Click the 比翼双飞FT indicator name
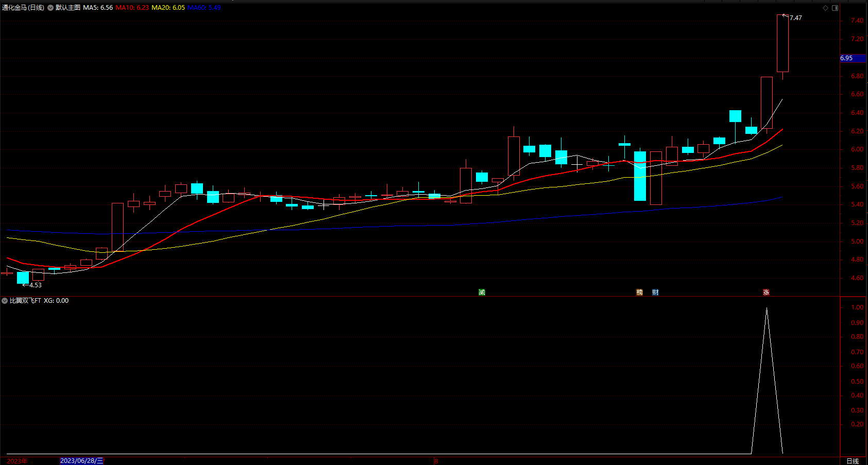This screenshot has width=868, height=465. 25,301
